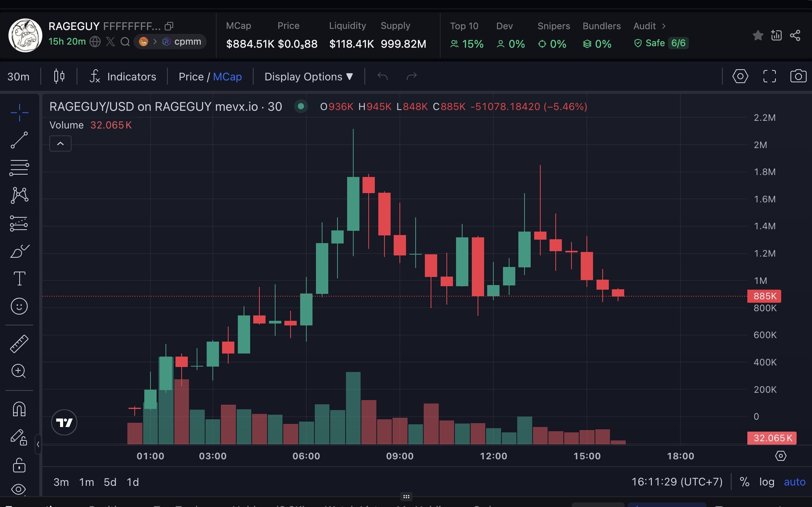Screen dimensions: 812x507
Task: Copy the RAGEGUY token address
Action: tap(169, 26)
